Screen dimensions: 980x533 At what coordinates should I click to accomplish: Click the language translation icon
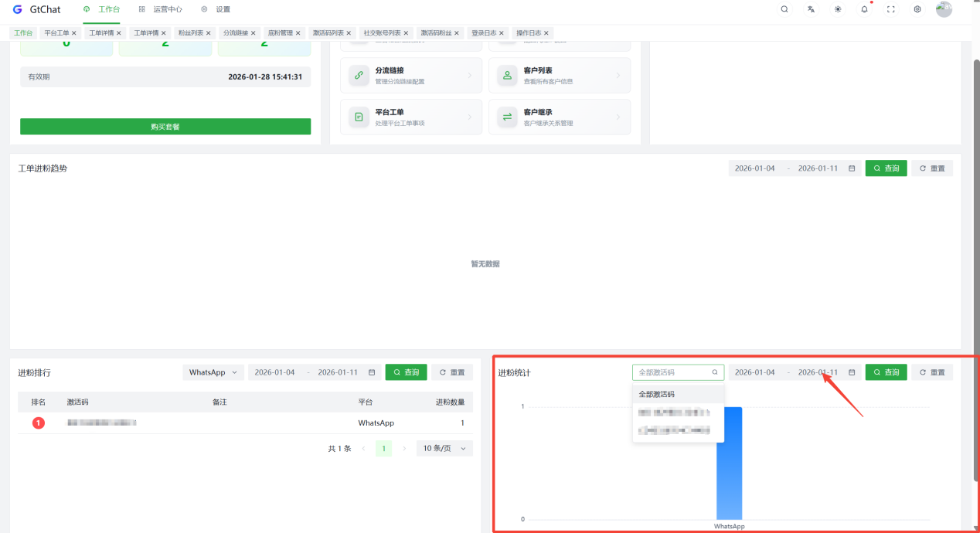(x=811, y=9)
